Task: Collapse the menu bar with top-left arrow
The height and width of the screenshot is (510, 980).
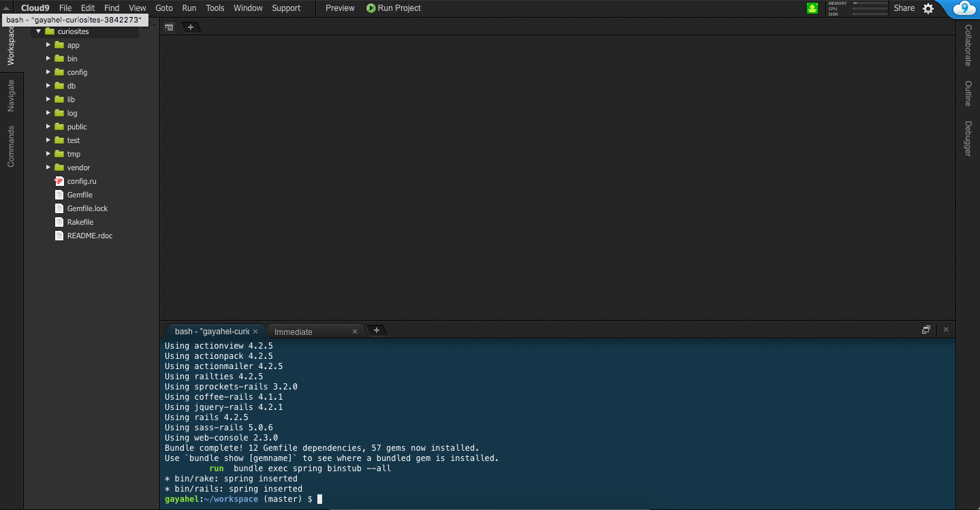Action: pyautogui.click(x=6, y=7)
